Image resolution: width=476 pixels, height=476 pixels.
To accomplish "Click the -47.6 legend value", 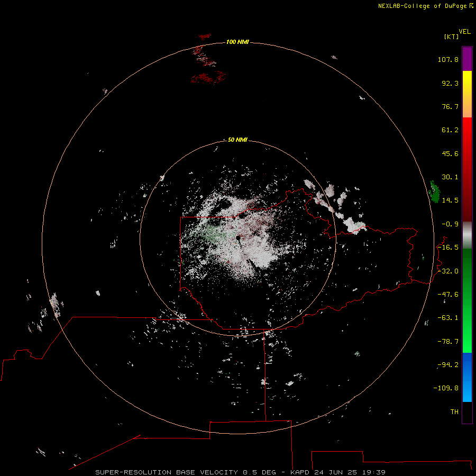I will 448,295.
